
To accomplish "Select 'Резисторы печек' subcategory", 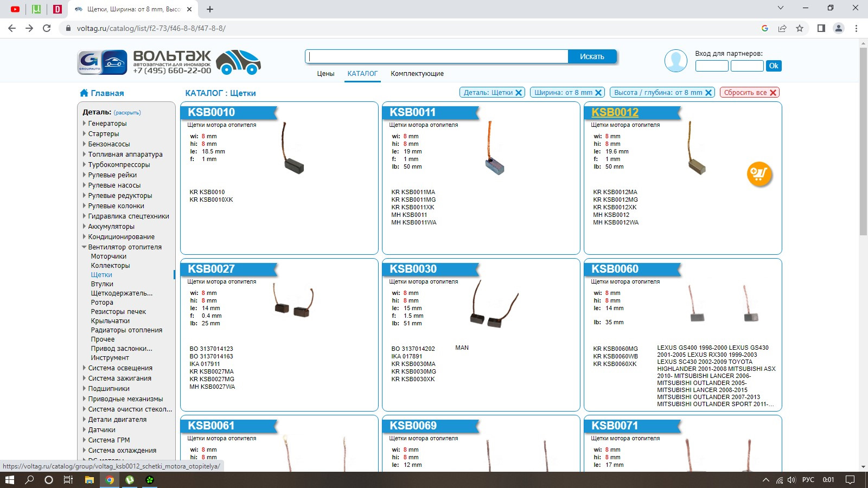I will [118, 312].
